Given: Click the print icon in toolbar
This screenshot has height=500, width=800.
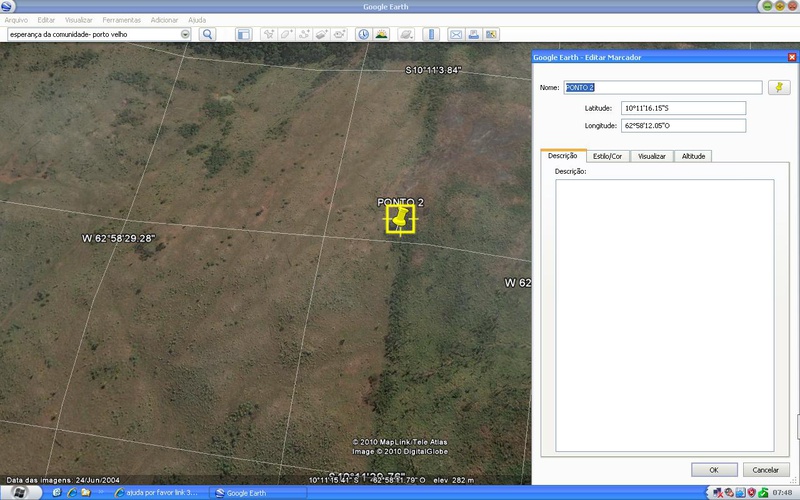Looking at the screenshot, I should (x=473, y=34).
